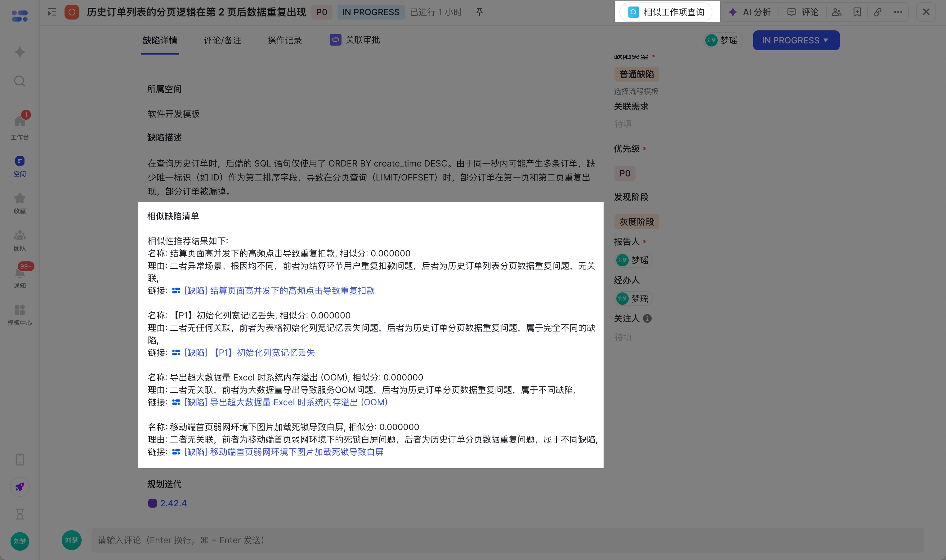Click 相似工作项查询 button
The image size is (946, 560).
pos(667,12)
